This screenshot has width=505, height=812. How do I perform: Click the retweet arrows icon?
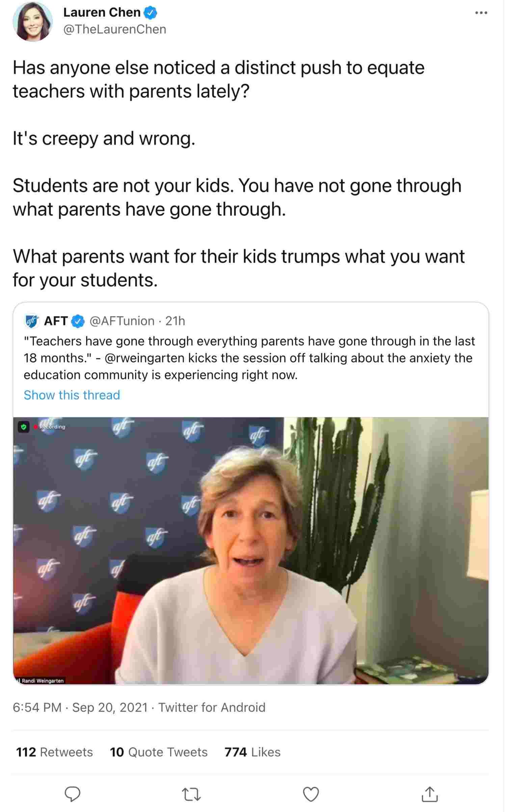[191, 794]
